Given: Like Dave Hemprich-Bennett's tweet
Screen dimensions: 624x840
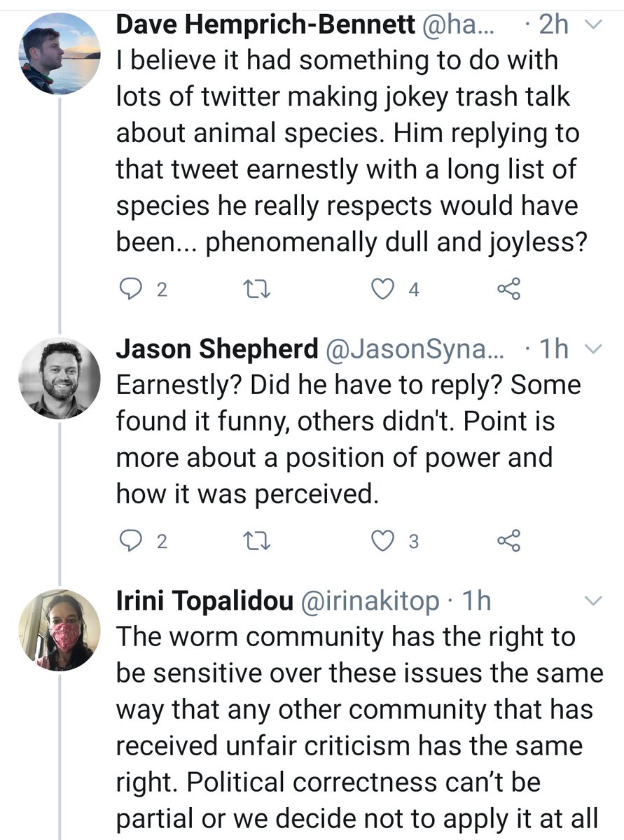Looking at the screenshot, I should point(382,289).
